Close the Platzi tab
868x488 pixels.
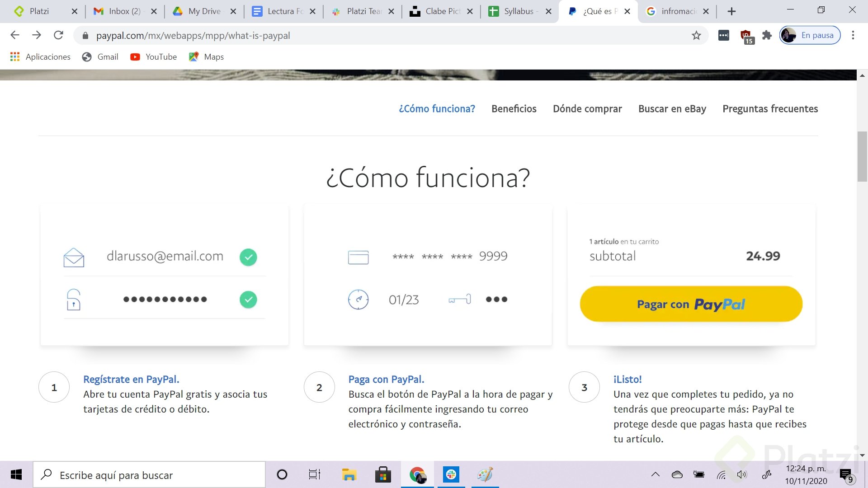(x=75, y=11)
